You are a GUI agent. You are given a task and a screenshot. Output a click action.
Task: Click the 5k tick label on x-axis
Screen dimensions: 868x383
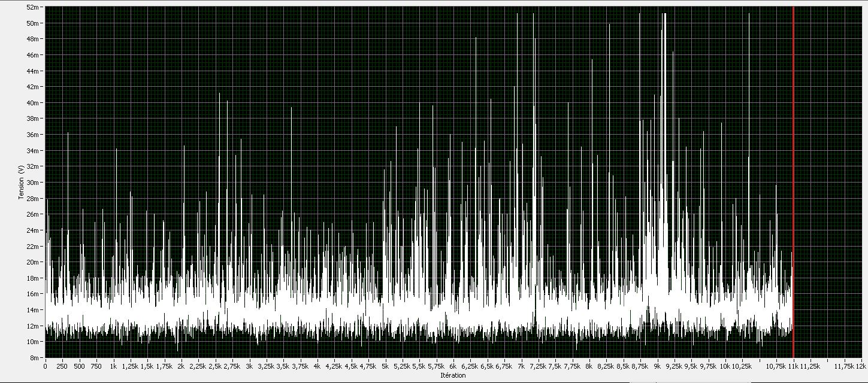385,365
